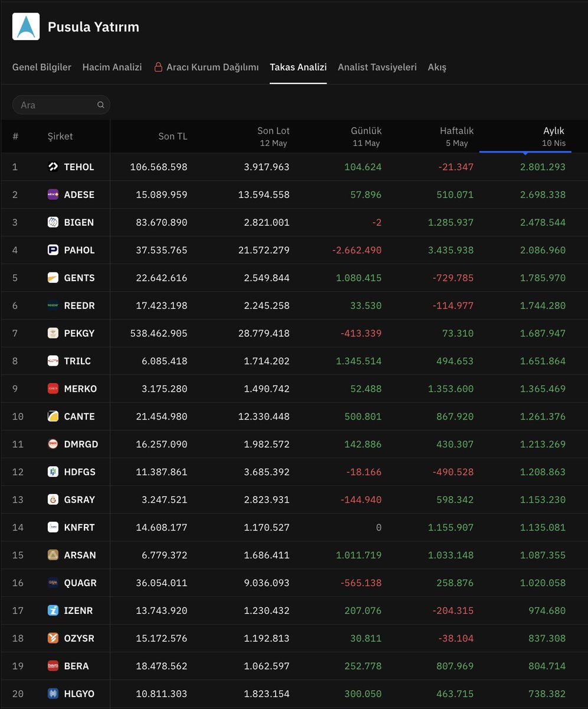Click the DMRGD company logo
Screen dimensions: 588x709
click(53, 445)
